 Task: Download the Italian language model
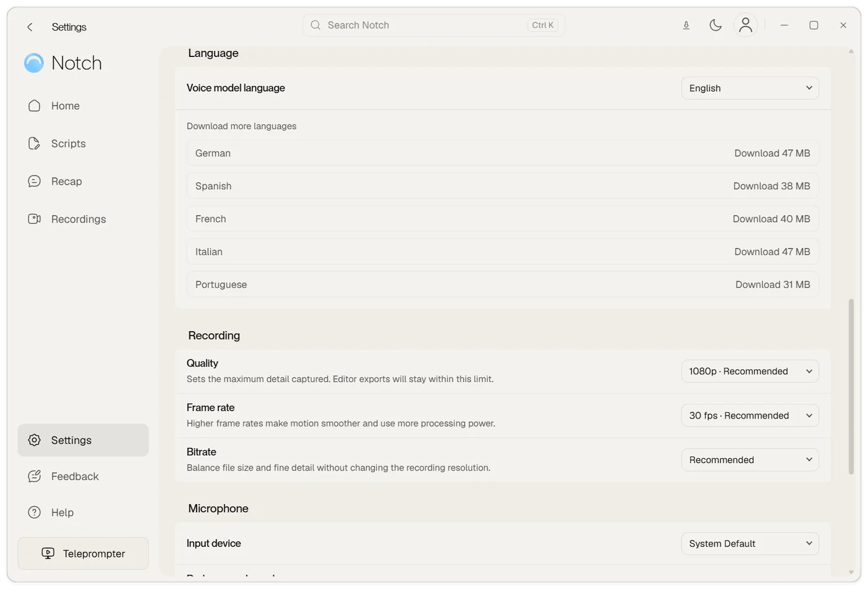[772, 252]
